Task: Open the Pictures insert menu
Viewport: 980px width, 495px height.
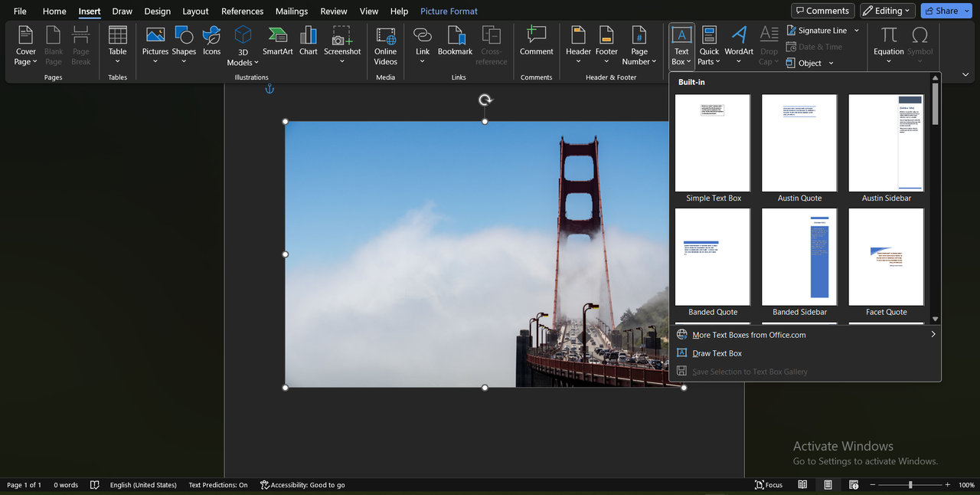Action: point(155,46)
